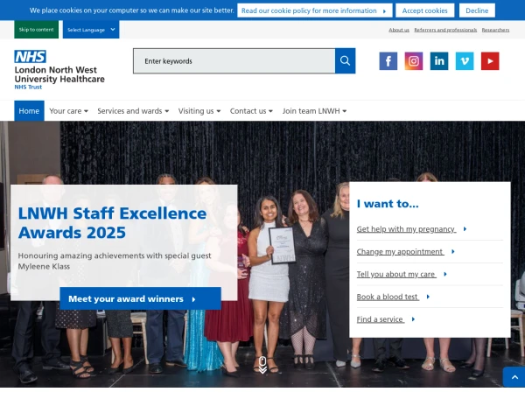This screenshot has height=420, width=525.
Task: Go to the Home tab
Action: pos(29,111)
